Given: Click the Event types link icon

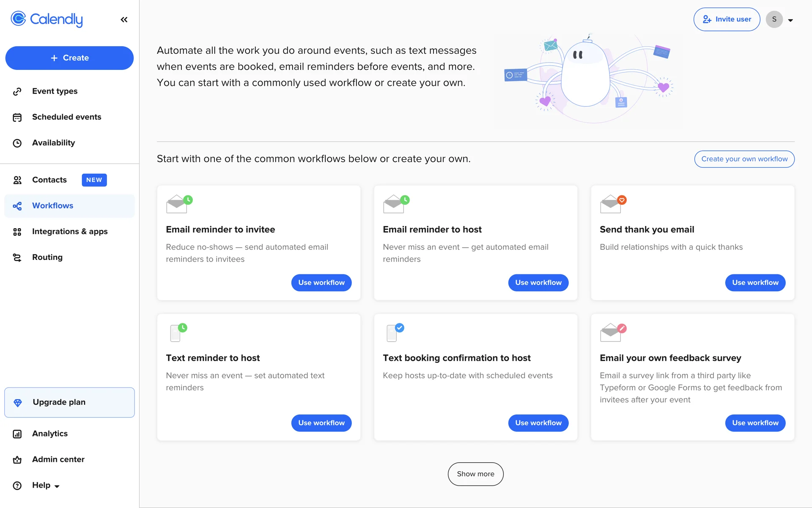Looking at the screenshot, I should tap(17, 91).
